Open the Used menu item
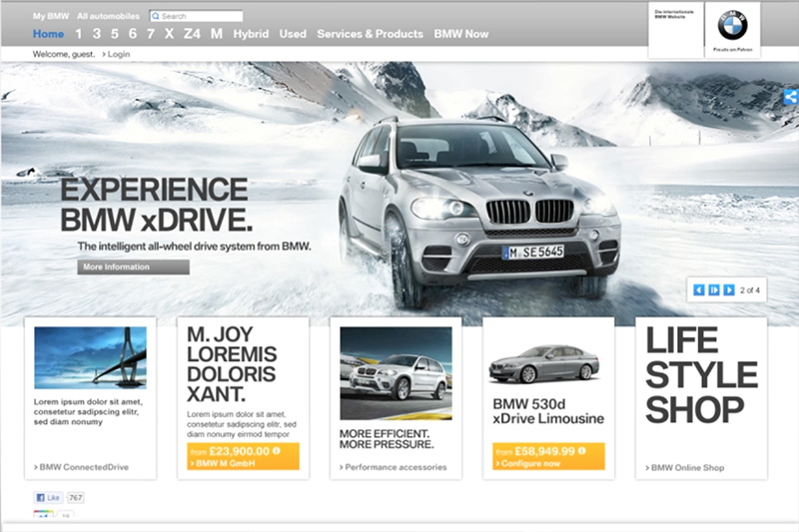This screenshot has width=799, height=532. 293,34
